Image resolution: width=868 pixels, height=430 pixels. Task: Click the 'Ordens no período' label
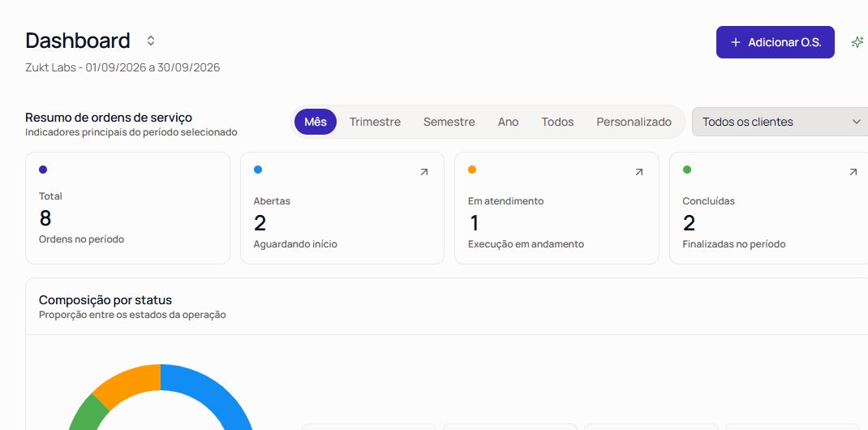coord(81,239)
